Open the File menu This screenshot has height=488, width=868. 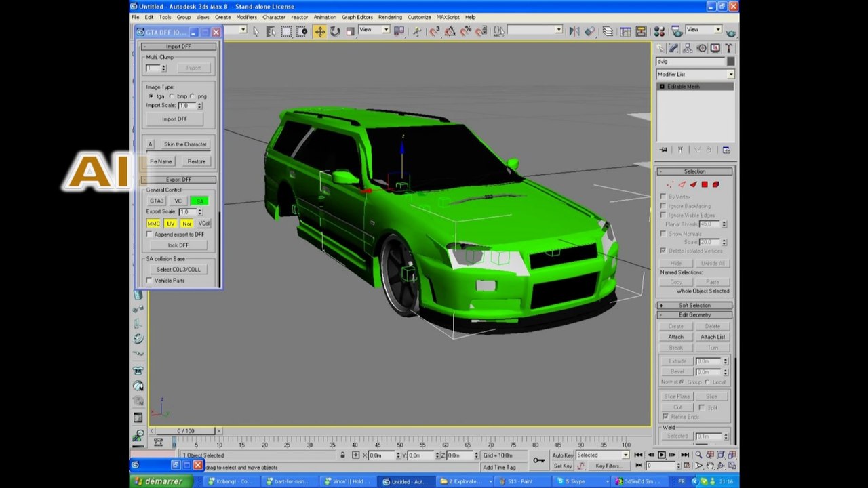pyautogui.click(x=135, y=17)
